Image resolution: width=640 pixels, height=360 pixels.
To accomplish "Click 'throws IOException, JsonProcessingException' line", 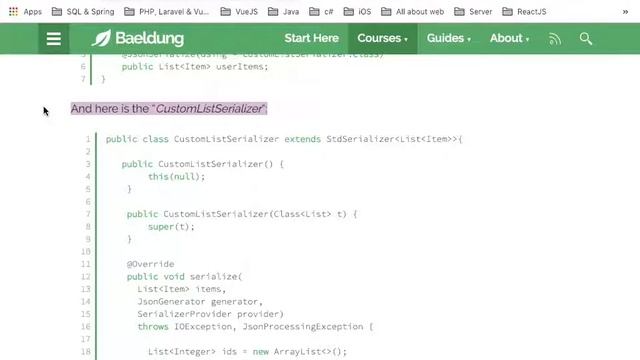I will [255, 327].
